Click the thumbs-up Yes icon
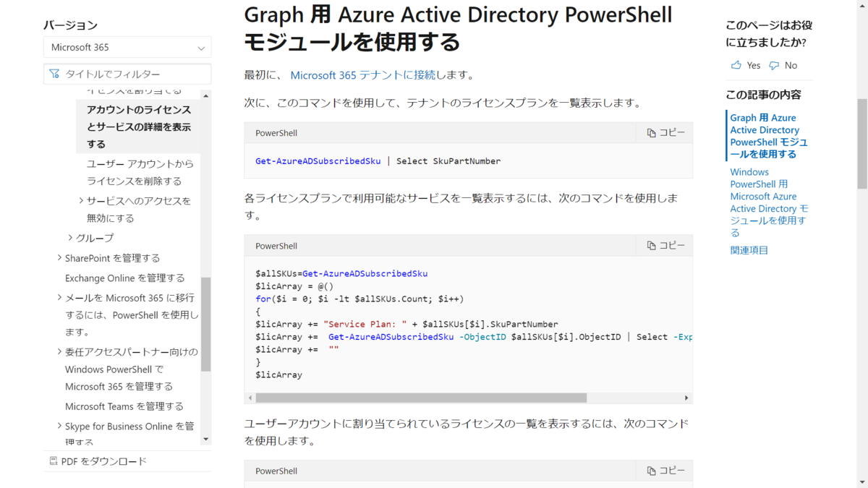 (736, 65)
